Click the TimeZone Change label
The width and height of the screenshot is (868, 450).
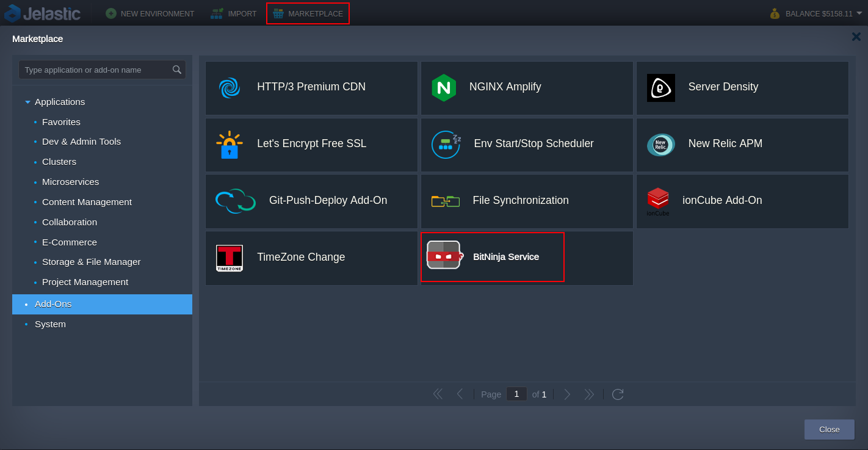coord(301,257)
